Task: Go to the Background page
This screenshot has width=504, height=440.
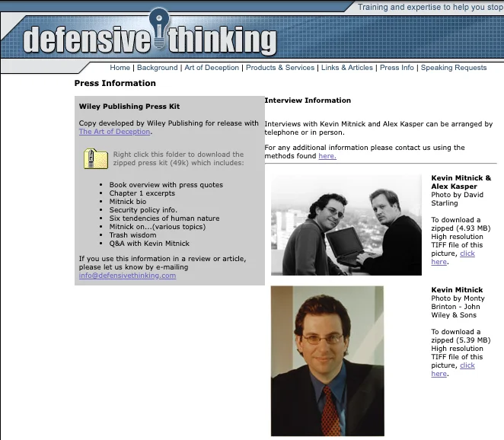Action: pyautogui.click(x=157, y=68)
